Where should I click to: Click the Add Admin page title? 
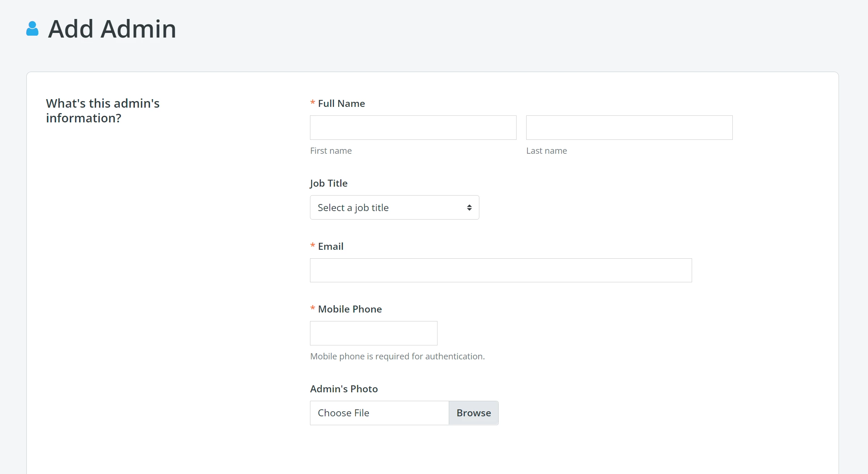(x=112, y=29)
